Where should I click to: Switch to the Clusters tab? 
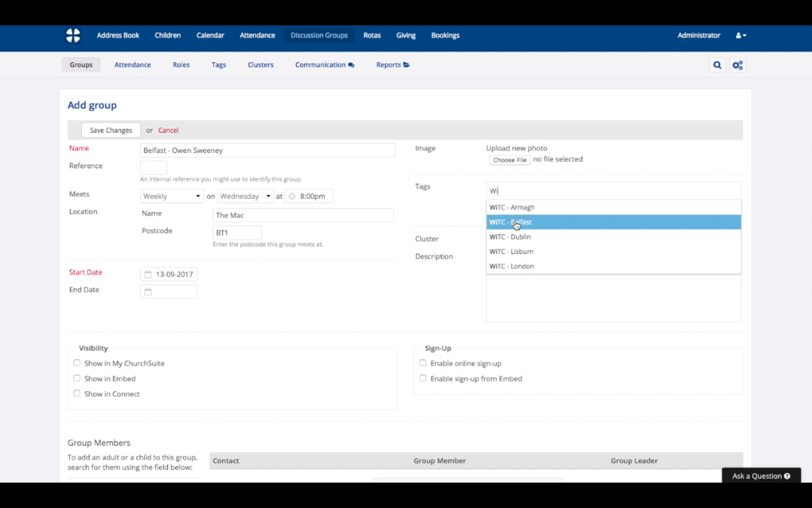[261, 65]
